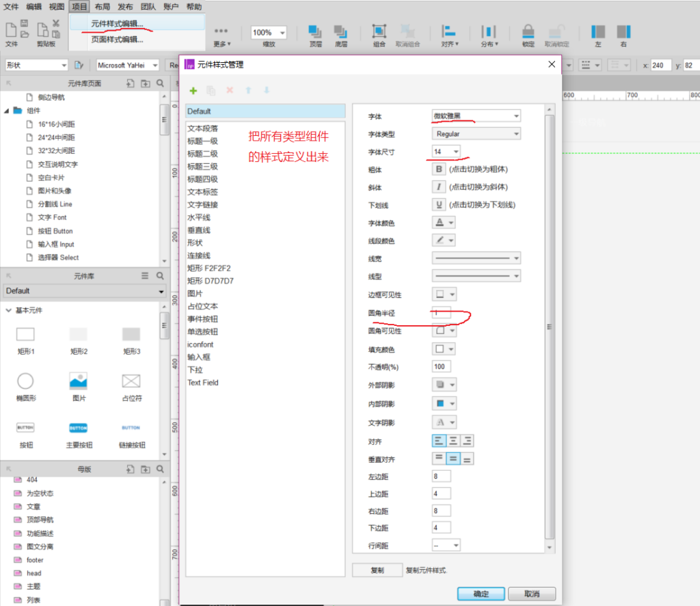Click the red delete style X icon
Image resolution: width=700 pixels, height=606 pixels.
(230, 90)
